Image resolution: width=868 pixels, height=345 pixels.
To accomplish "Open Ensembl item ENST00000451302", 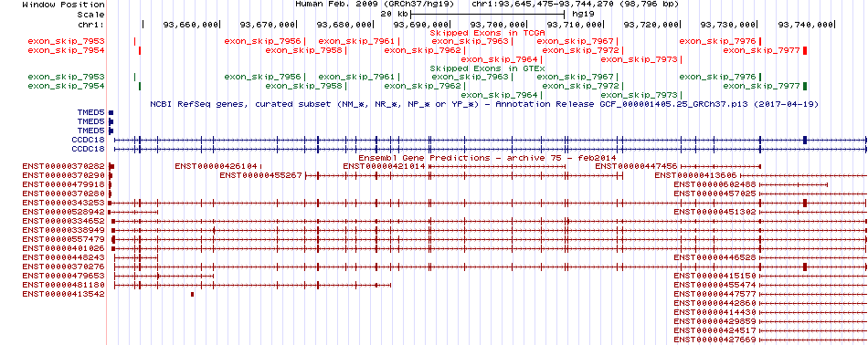I will pos(715,212).
